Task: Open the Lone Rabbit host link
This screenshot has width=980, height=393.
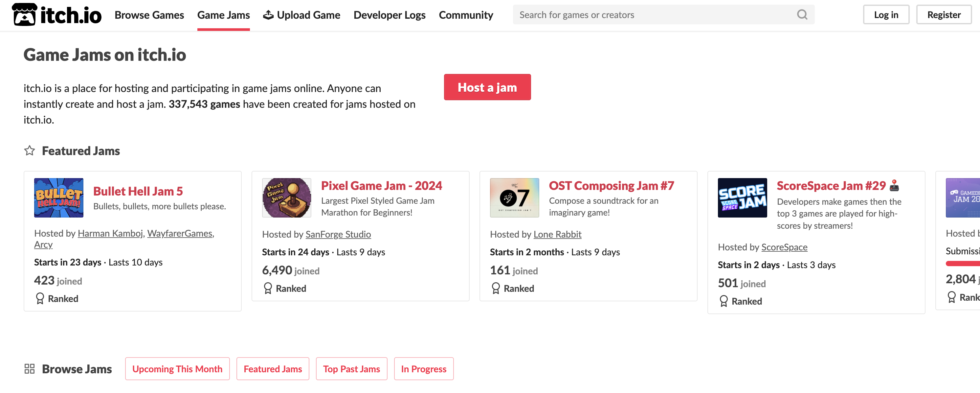Action: (557, 234)
